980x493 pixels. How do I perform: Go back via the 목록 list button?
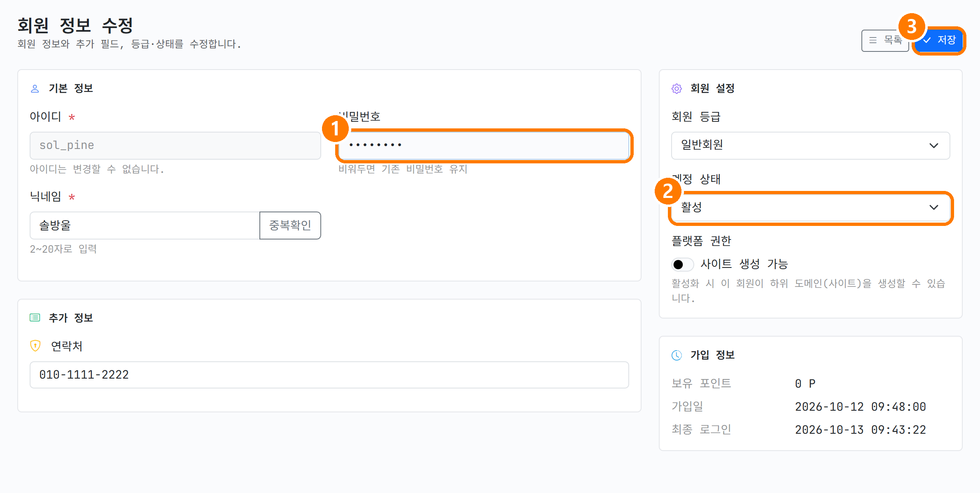(885, 40)
